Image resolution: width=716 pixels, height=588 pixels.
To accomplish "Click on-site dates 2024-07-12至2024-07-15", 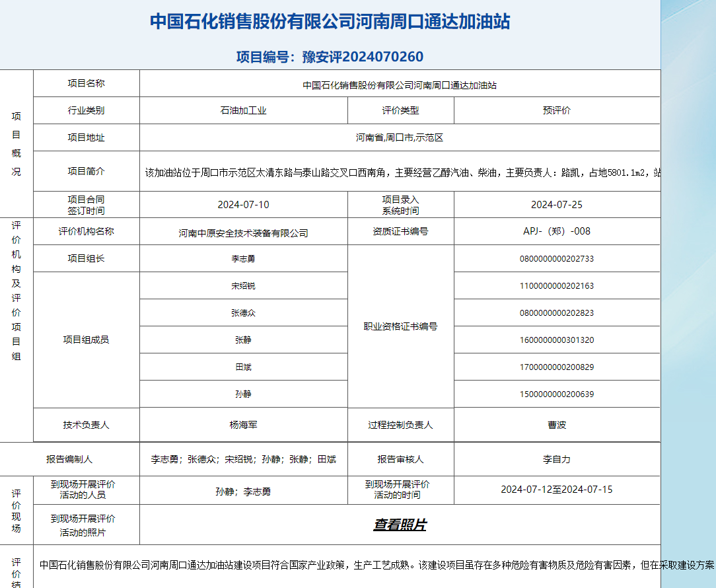I will point(557,490).
